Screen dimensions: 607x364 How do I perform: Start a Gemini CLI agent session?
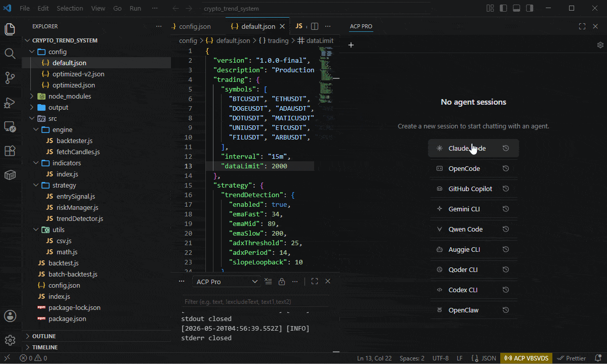(473, 209)
